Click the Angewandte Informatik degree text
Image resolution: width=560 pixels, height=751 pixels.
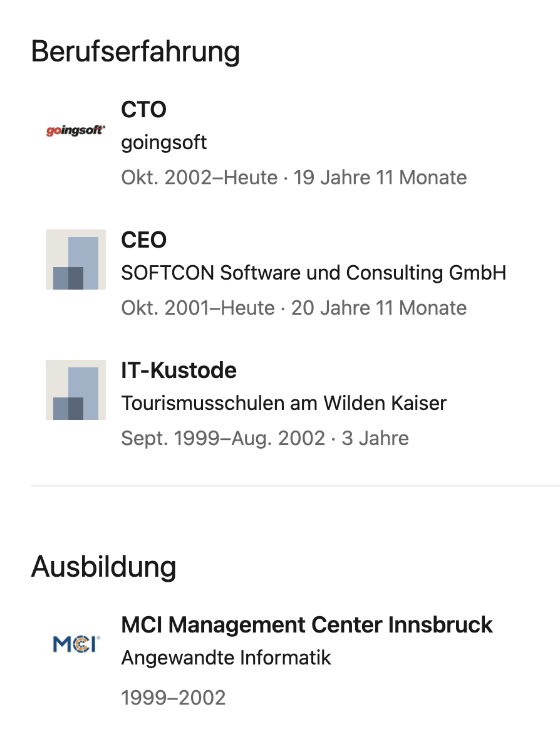226,658
